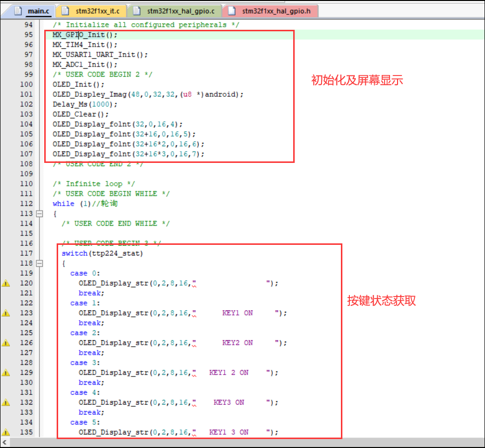Click the file icon on main.c tab

tap(18, 11)
